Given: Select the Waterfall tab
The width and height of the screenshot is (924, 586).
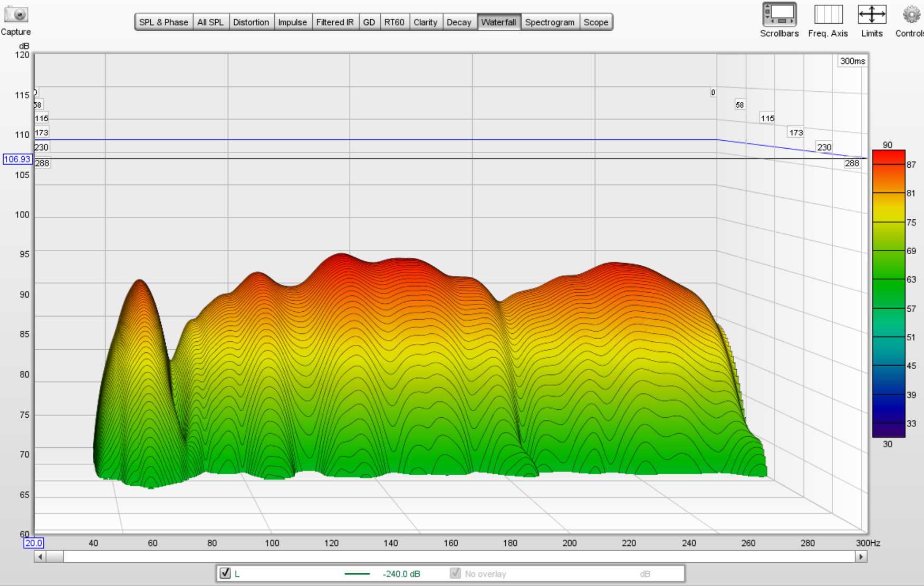Looking at the screenshot, I should click(498, 22).
